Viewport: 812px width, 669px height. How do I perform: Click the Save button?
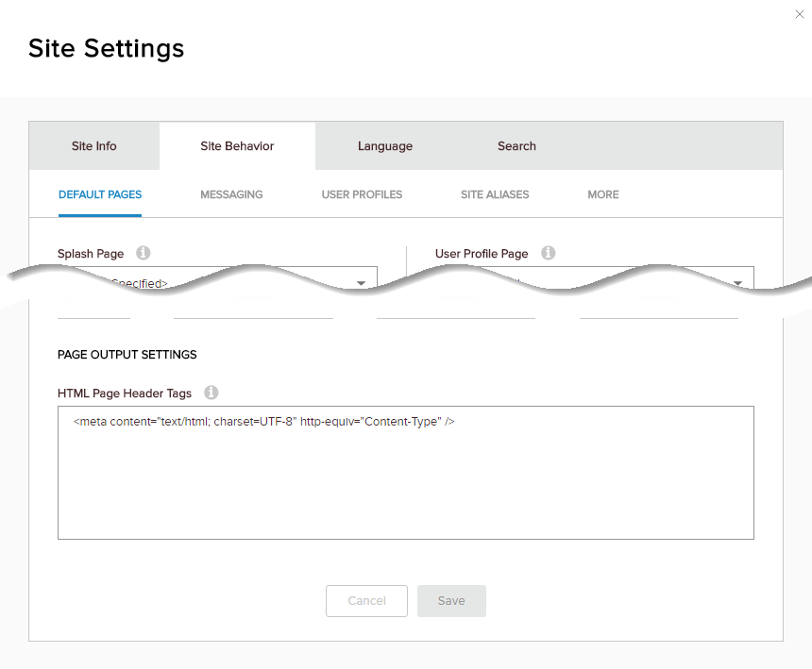pyautogui.click(x=451, y=601)
